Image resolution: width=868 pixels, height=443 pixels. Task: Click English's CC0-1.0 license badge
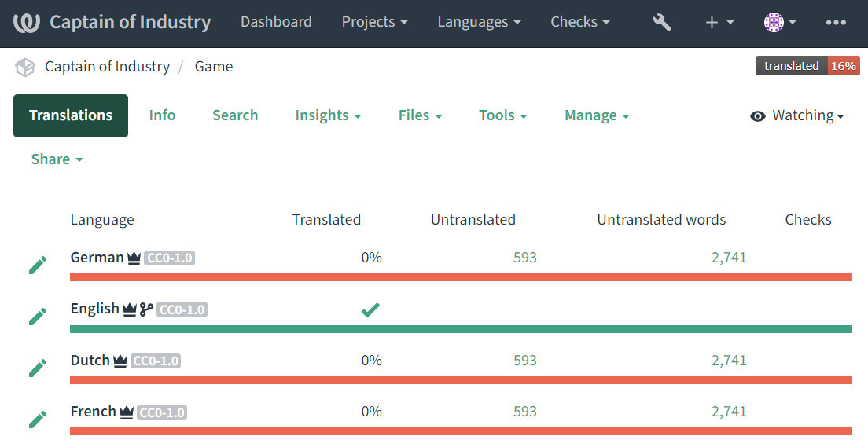[x=182, y=309]
